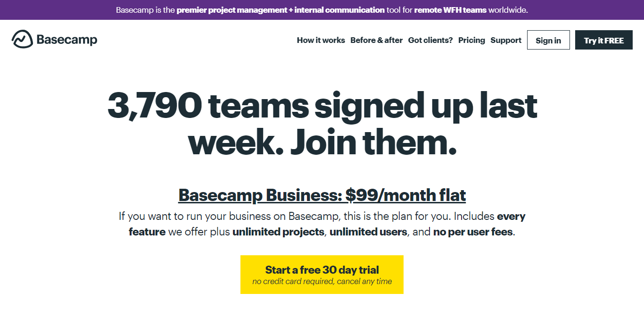Viewport: 644px width, 310px height.
Task: Click 'remote WFH teams' in the banner
Action: pos(450,10)
